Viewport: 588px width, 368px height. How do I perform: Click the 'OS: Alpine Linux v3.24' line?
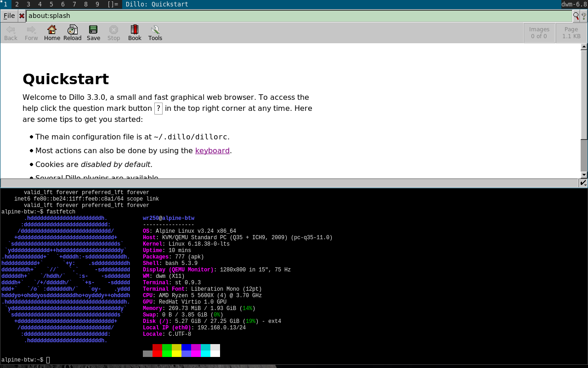pos(189,231)
